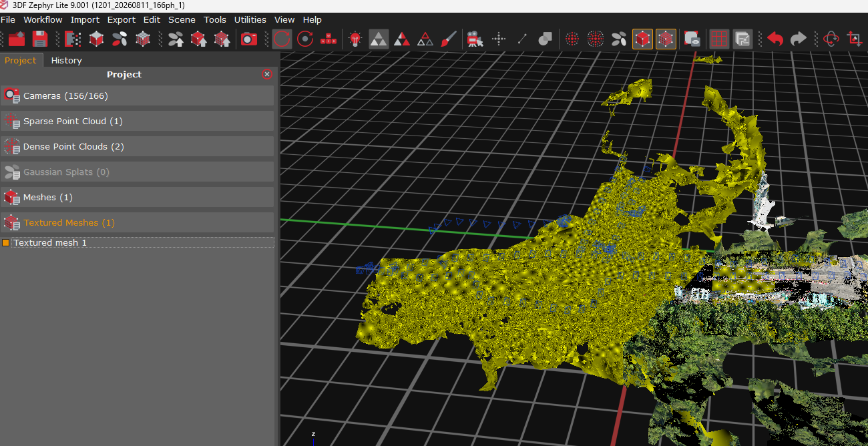Export textured mesh wireframe cube arrow icon
The image size is (868, 446).
[x=222, y=39]
